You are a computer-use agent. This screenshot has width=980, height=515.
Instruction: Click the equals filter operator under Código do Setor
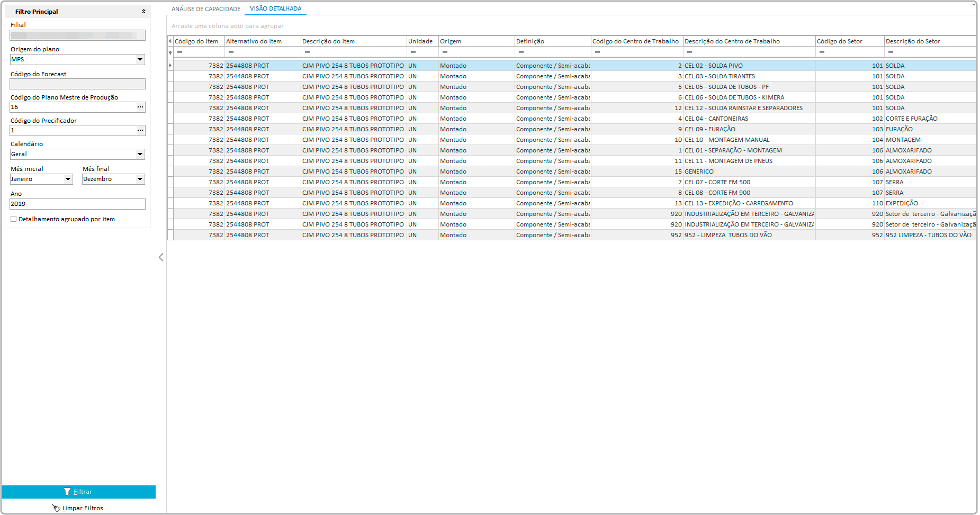822,52
